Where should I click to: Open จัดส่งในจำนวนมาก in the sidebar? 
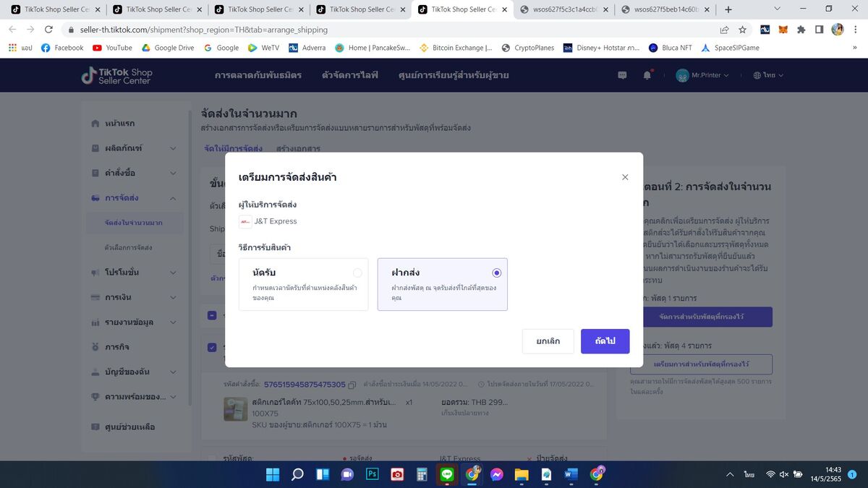coord(134,223)
